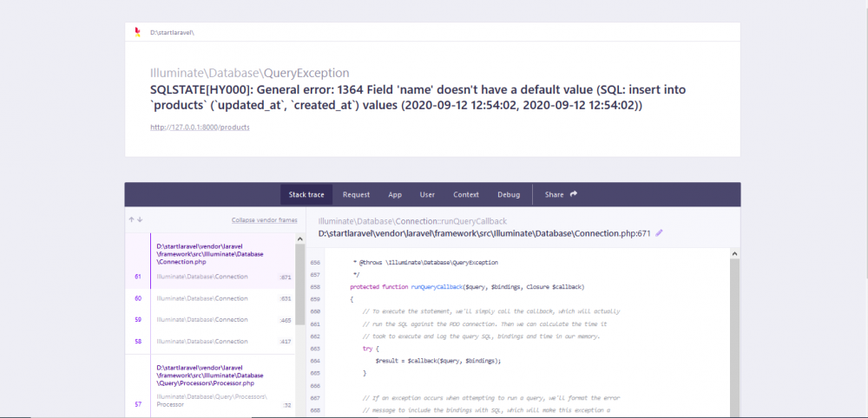Click the code viewer scrollbar up arrow
This screenshot has height=418, width=868.
tap(735, 254)
